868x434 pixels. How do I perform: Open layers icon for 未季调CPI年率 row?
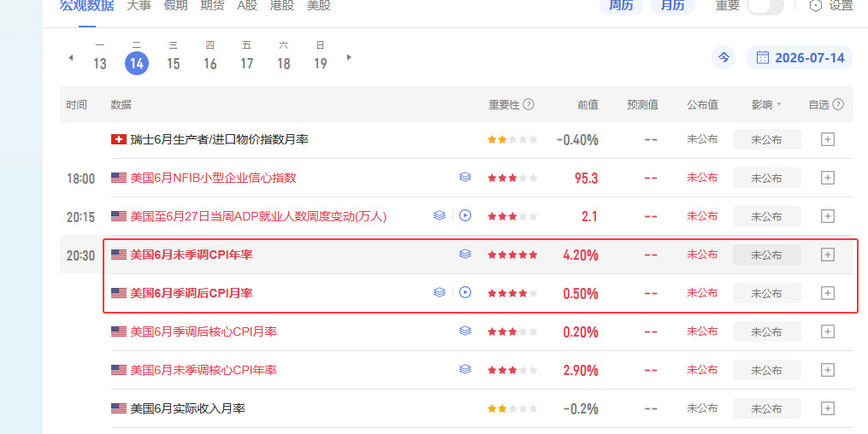coord(465,254)
